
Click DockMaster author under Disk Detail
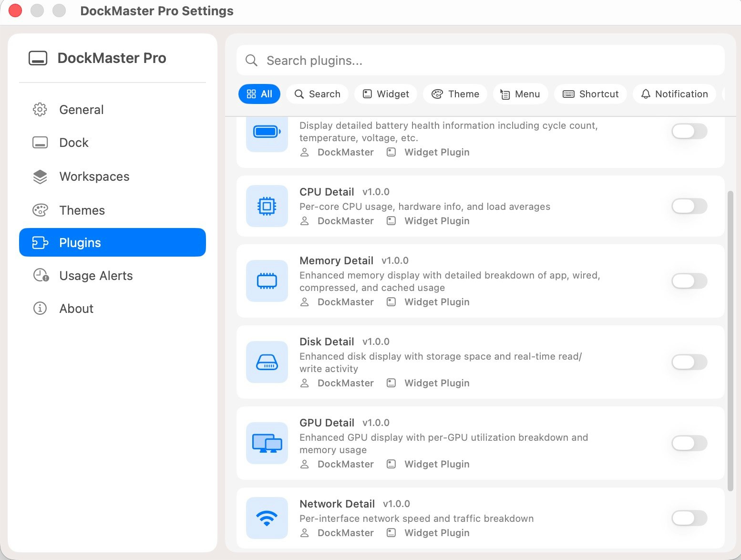pos(346,383)
